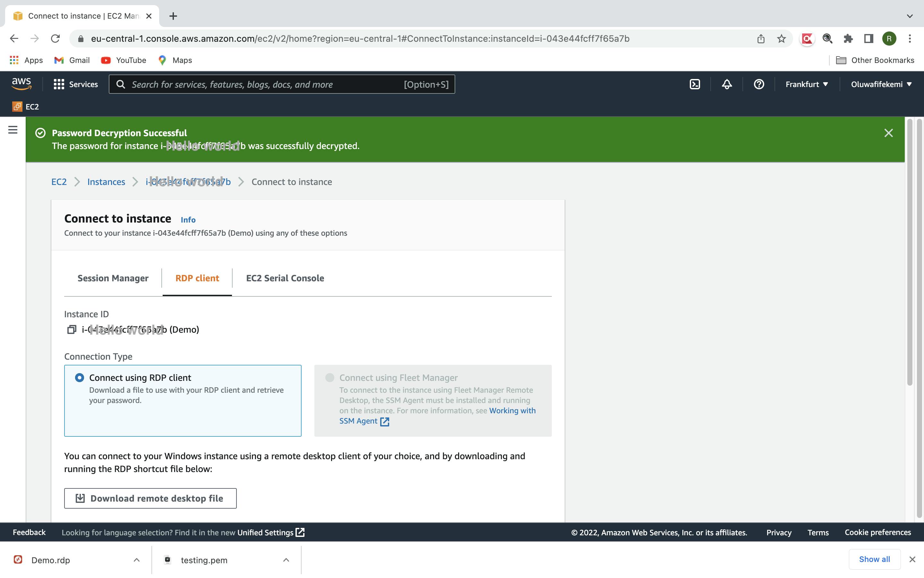Click the Instances breadcrumb link
This screenshot has height=578, width=924.
click(x=106, y=182)
